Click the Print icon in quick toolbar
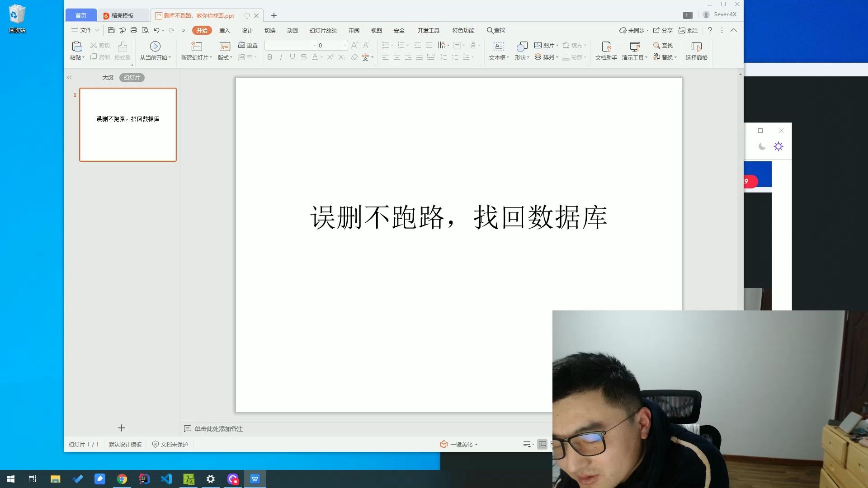This screenshot has width=868, height=488. click(x=134, y=30)
